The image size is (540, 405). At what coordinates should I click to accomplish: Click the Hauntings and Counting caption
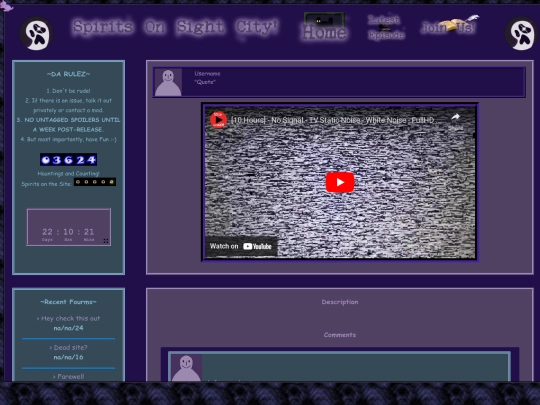click(69, 174)
